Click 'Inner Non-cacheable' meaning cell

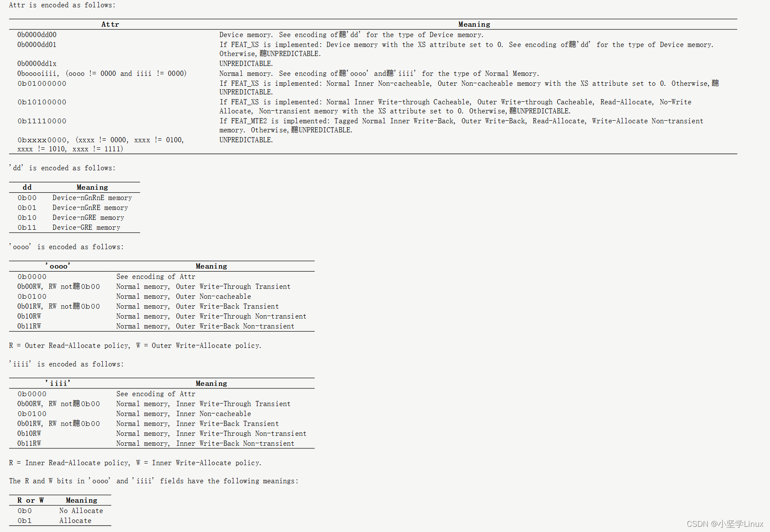pyautogui.click(x=183, y=414)
